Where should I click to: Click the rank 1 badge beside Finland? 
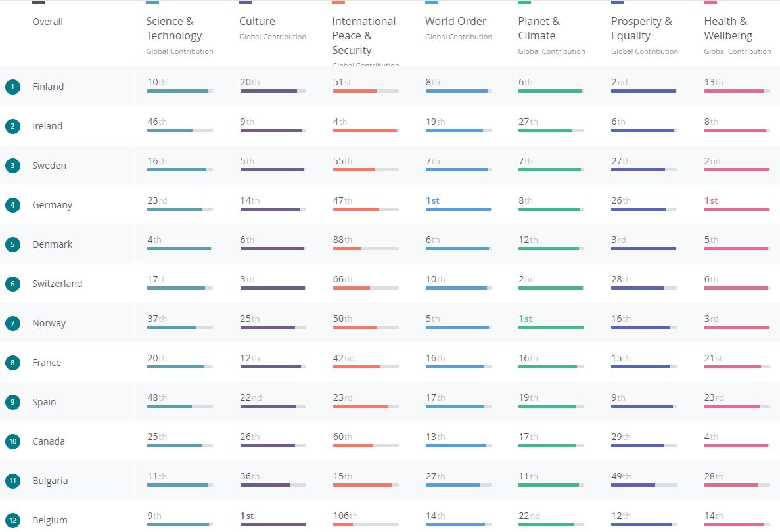pyautogui.click(x=13, y=87)
